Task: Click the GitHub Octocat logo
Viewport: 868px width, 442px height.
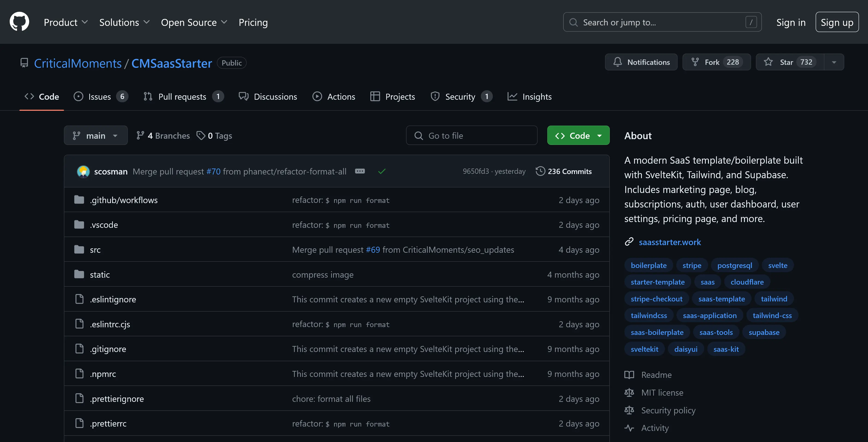Action: pyautogui.click(x=19, y=21)
